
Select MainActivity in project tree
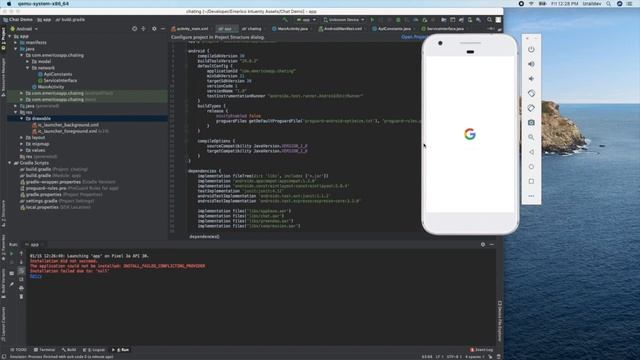(x=48, y=87)
